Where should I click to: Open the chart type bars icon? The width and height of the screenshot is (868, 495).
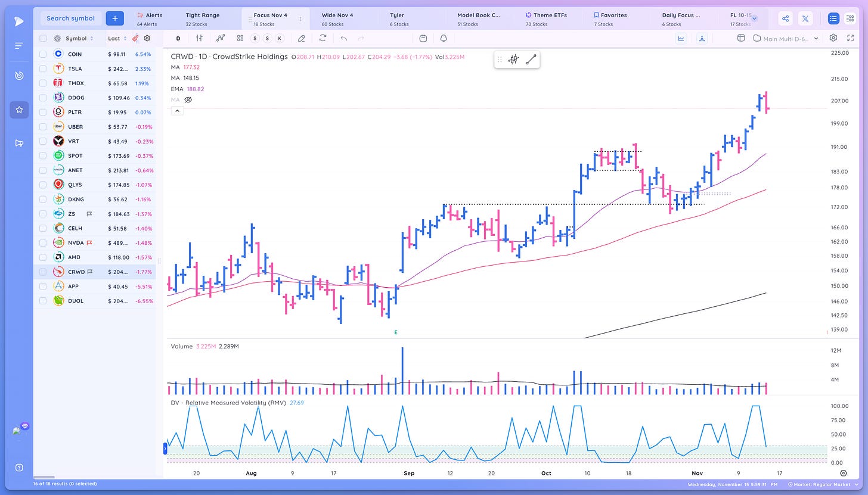click(x=199, y=38)
